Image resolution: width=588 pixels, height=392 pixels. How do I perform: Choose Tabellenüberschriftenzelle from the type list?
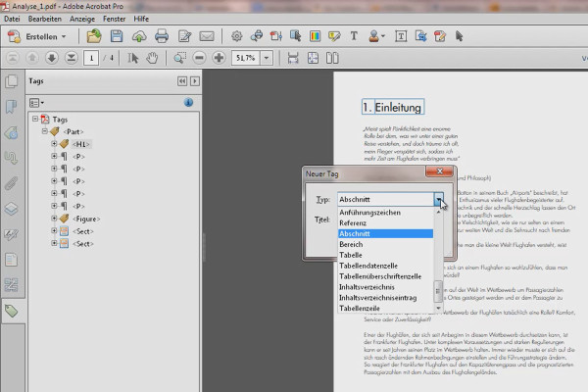coord(385,276)
